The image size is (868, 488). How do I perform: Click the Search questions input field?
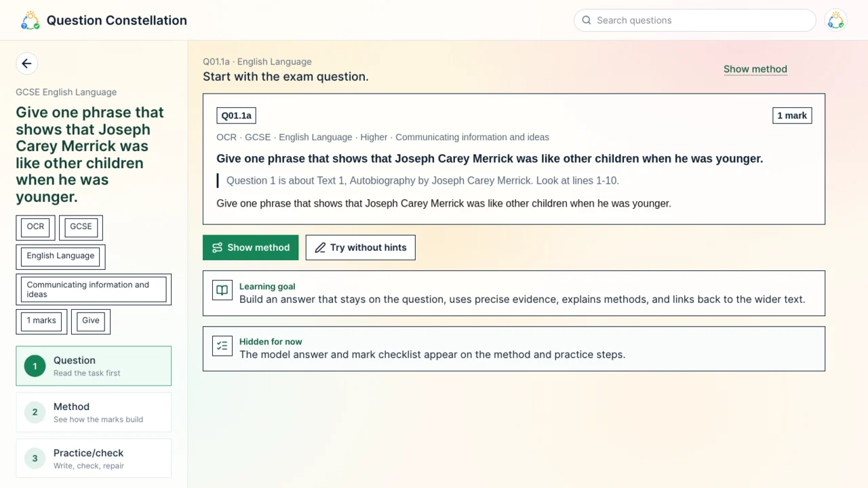click(694, 20)
